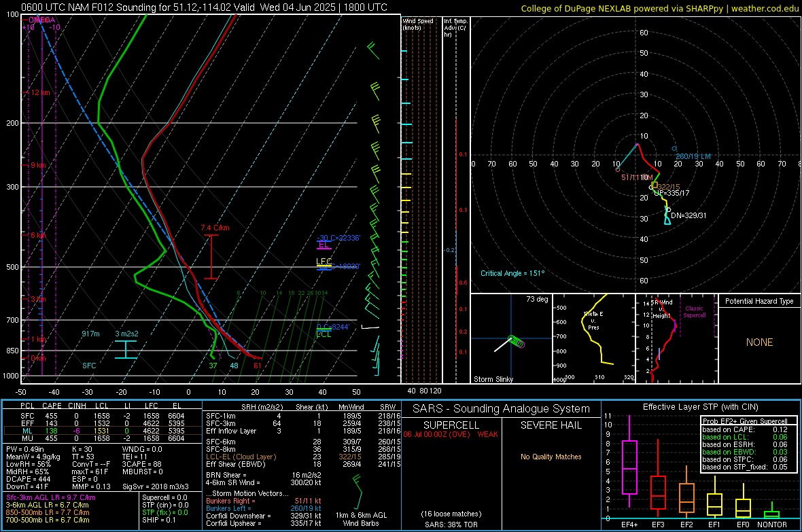Click the weather.cod.edu NEXLAB credit text
This screenshot has width=802, height=532.
coord(659,8)
